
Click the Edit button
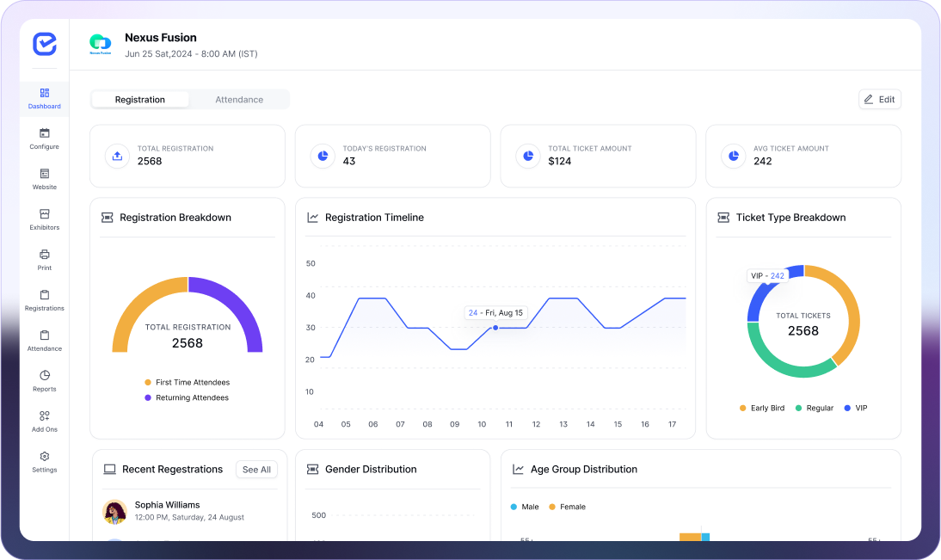click(879, 99)
